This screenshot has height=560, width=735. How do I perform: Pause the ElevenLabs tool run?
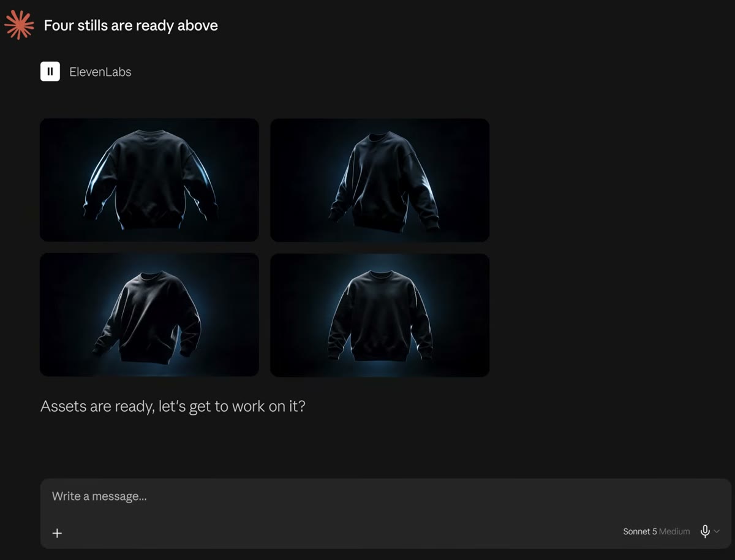50,72
